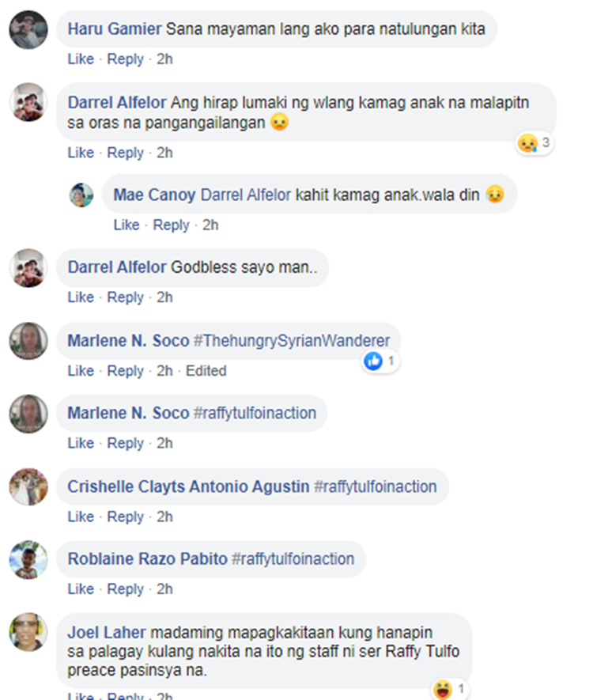This screenshot has height=700, width=593.
Task: View the thumbs-up reaction on Marlene N. Soco's comment
Action: click(380, 361)
